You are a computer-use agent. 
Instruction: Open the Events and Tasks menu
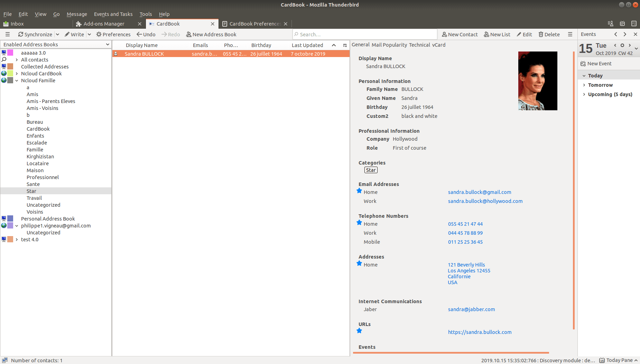(113, 14)
